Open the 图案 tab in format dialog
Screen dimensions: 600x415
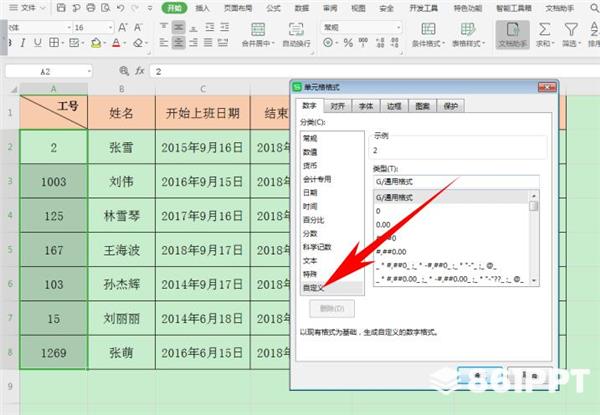tap(422, 106)
